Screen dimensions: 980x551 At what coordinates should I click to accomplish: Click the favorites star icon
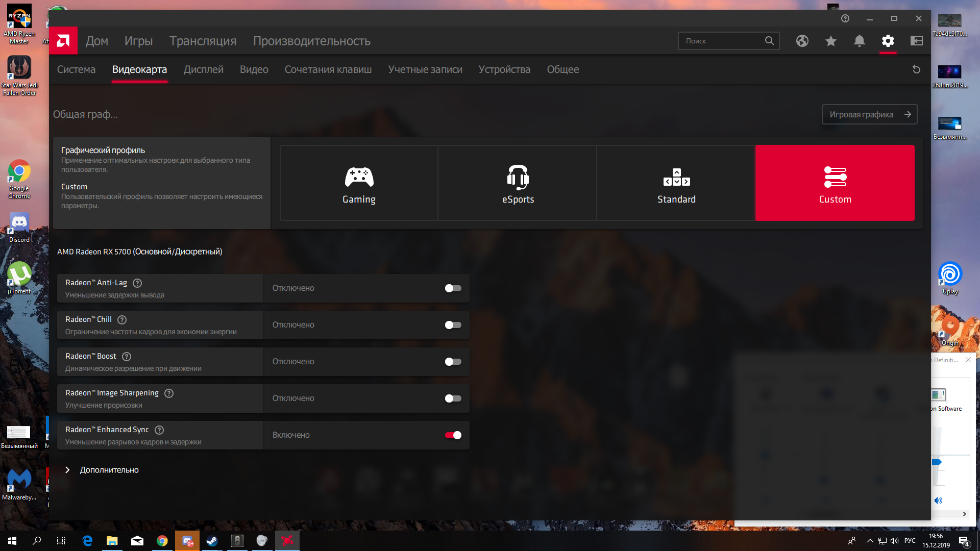[830, 41]
